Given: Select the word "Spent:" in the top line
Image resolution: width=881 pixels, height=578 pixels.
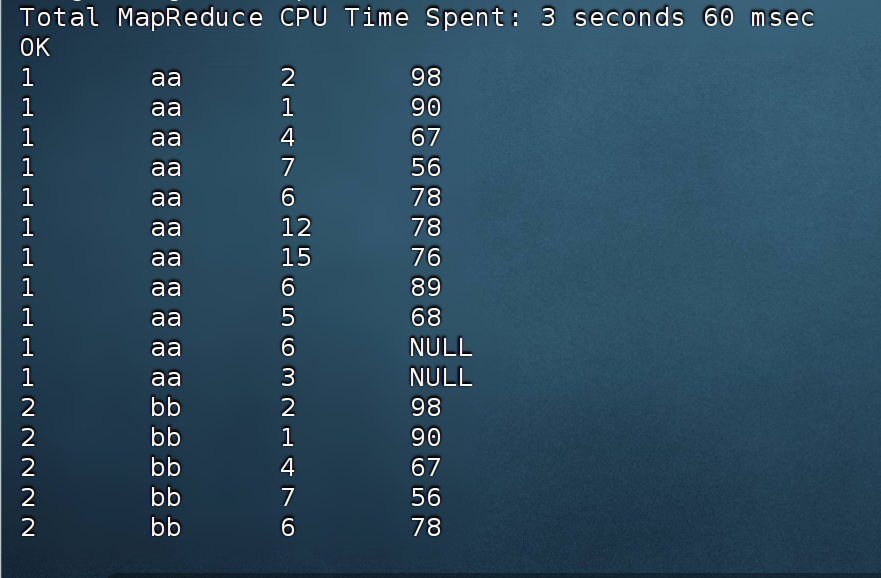Looking at the screenshot, I should pyautogui.click(x=473, y=18).
